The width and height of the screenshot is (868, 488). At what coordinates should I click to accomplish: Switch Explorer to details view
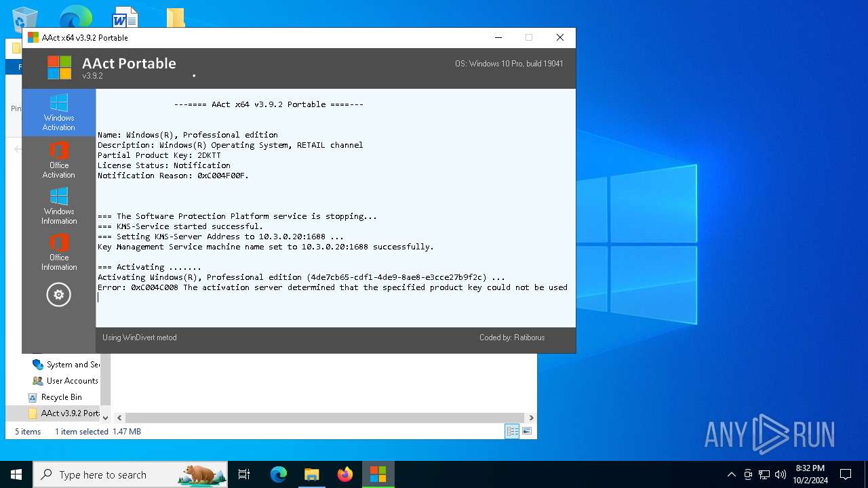pyautogui.click(x=512, y=431)
